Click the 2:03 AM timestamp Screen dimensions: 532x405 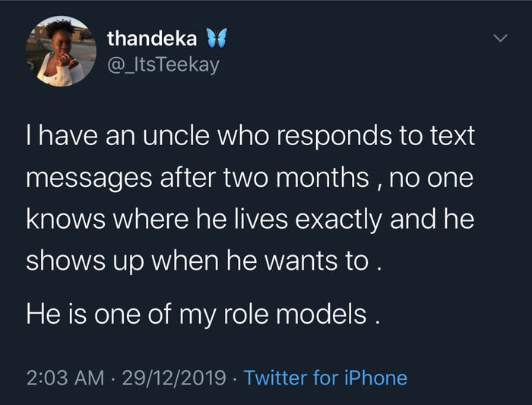click(64, 378)
